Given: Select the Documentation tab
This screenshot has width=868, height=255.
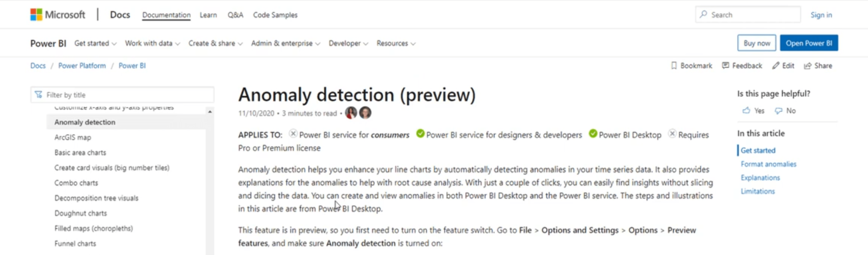Looking at the screenshot, I should point(166,15).
